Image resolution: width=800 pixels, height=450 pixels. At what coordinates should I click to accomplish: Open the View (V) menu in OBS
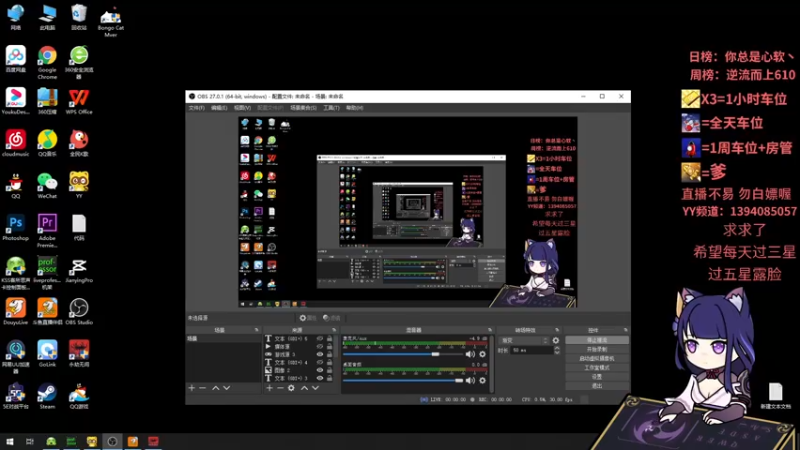[x=242, y=108]
